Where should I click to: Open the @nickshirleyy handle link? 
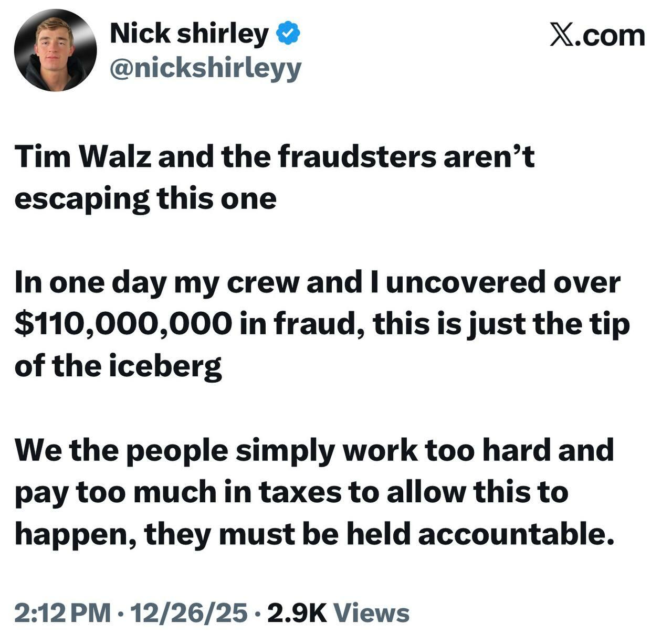205,68
